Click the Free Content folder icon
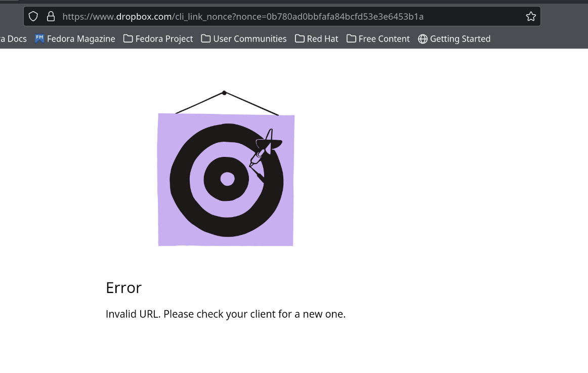 [x=351, y=38]
